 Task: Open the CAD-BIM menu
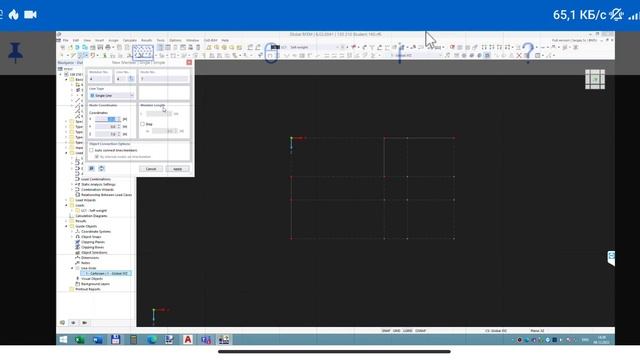[x=211, y=40]
